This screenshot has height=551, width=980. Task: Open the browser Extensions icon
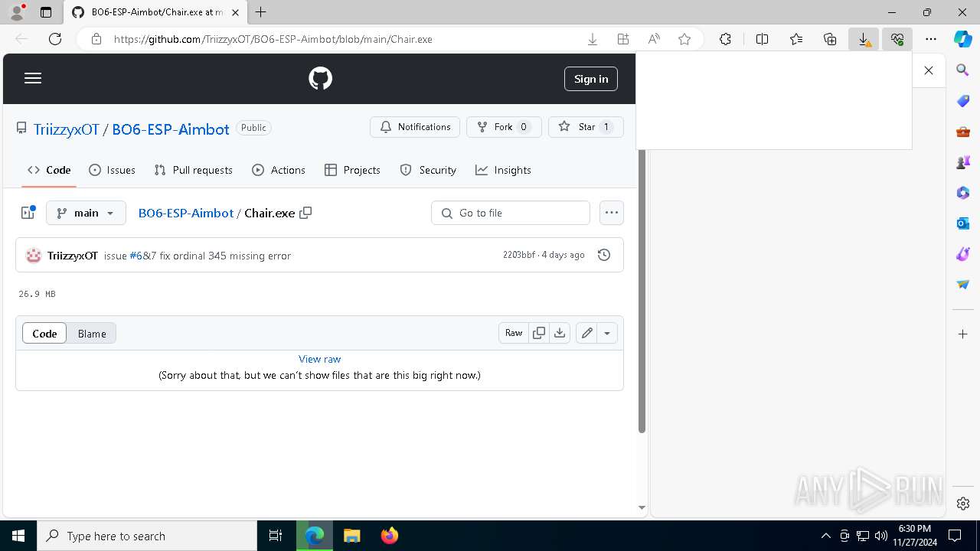(725, 39)
